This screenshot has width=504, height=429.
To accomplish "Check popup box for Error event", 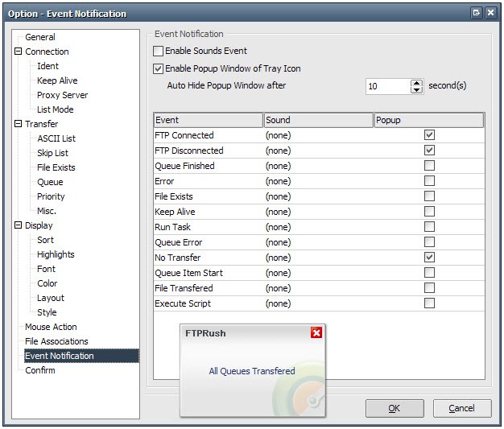I will (x=429, y=181).
